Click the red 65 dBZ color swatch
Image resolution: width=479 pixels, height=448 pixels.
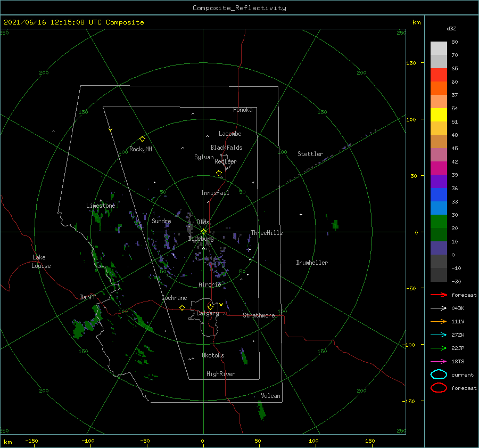(x=439, y=75)
